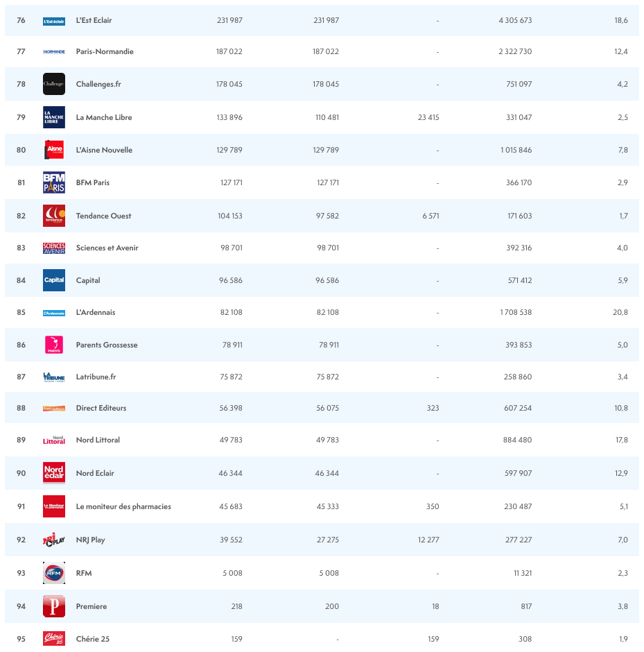Click the Chérie 25 logo icon

(x=54, y=639)
